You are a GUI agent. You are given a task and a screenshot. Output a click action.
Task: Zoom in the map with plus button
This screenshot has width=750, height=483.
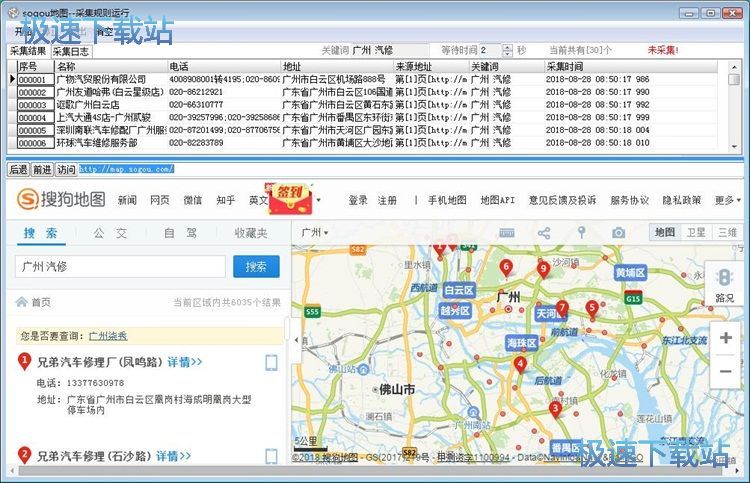(x=725, y=338)
